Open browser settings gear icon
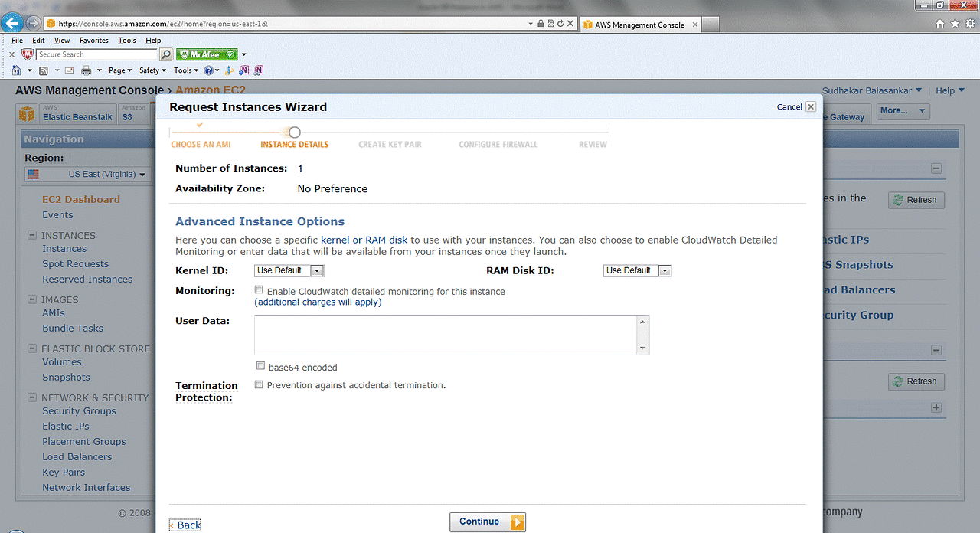 [x=969, y=24]
